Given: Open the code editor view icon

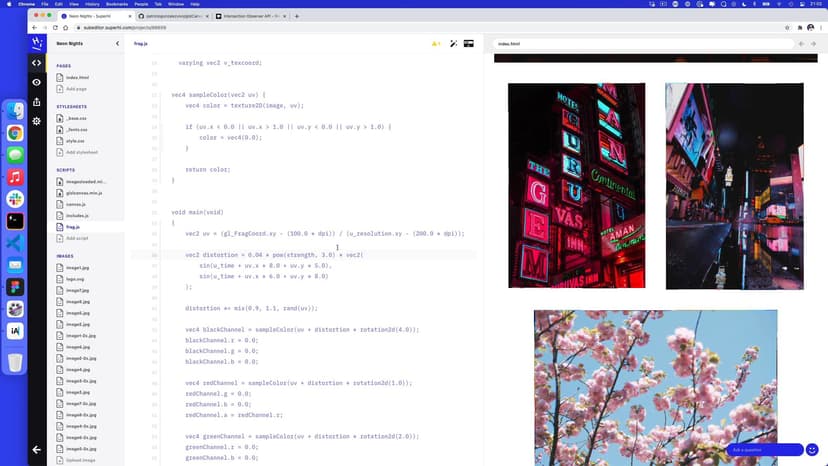Looking at the screenshot, I should click(37, 63).
